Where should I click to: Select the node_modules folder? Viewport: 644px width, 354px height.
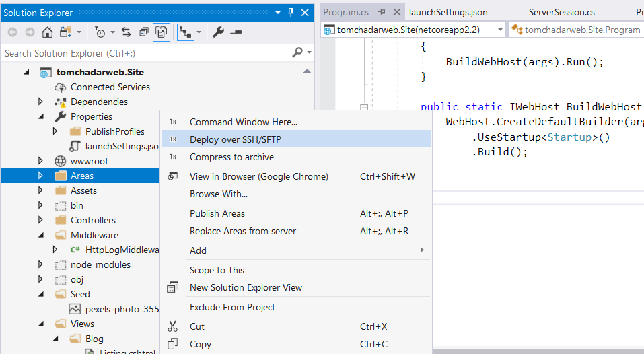(x=100, y=264)
